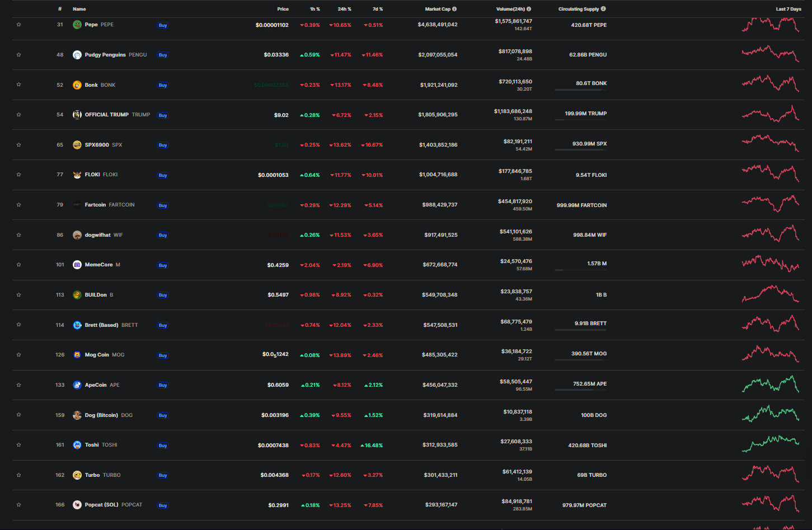
Task: Click the ApeCoin logo
Action: [x=77, y=385]
